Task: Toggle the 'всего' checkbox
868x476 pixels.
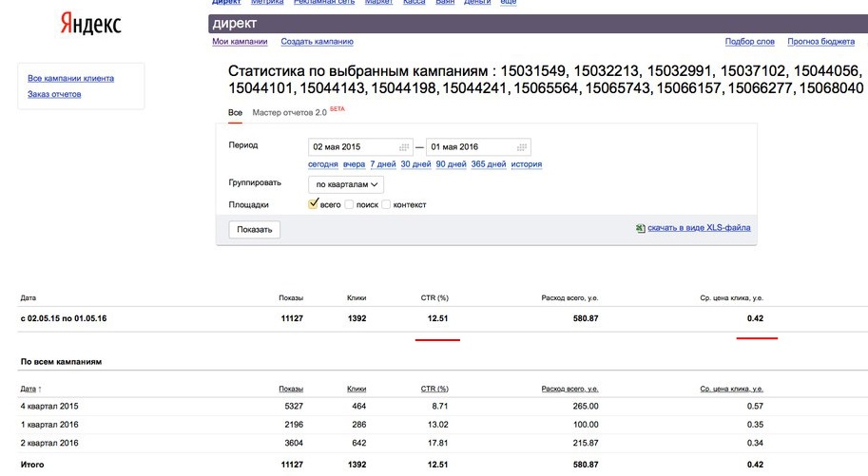Action: pyautogui.click(x=313, y=204)
